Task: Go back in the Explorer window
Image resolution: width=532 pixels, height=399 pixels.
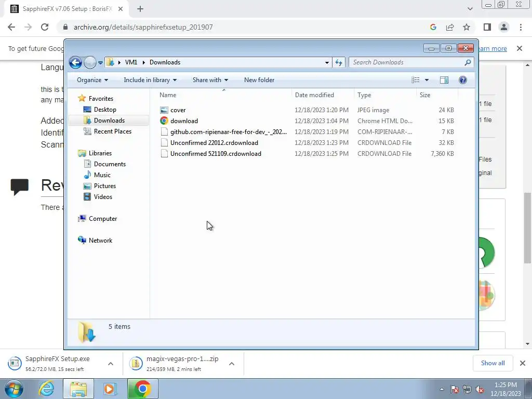Action: (x=75, y=62)
